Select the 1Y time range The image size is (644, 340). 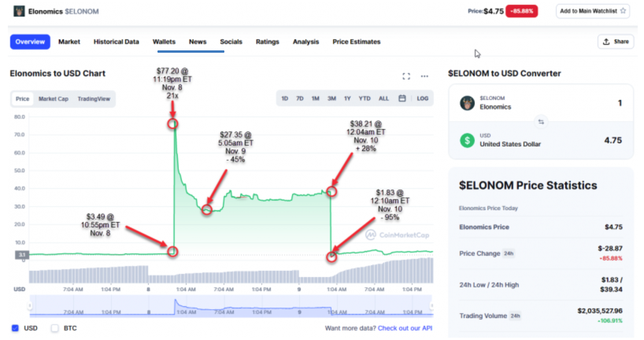pyautogui.click(x=347, y=98)
